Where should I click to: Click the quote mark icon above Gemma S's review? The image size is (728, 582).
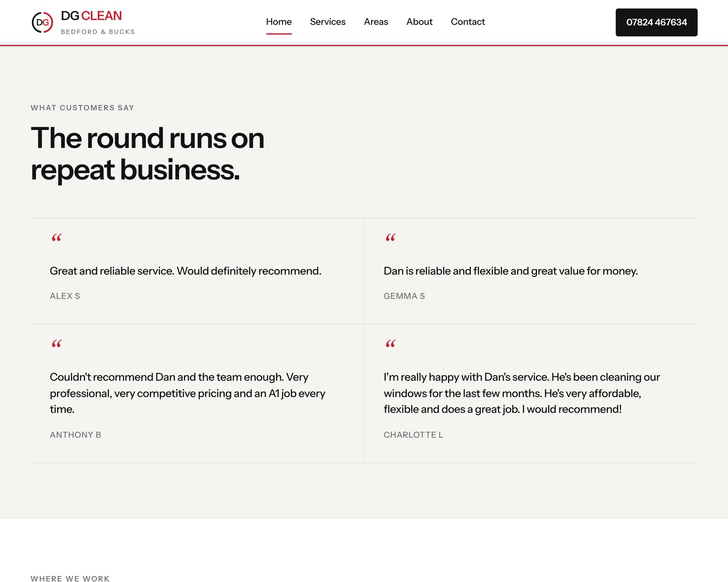[x=390, y=237]
